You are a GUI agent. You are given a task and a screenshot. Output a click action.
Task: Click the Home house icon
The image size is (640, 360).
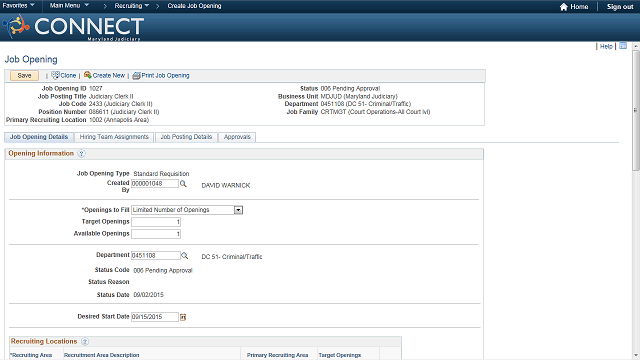tap(564, 7)
